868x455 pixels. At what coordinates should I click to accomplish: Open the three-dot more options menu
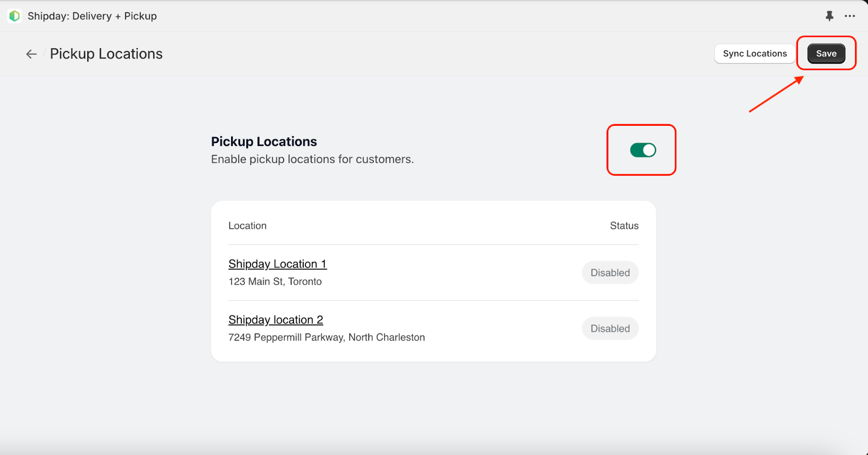point(850,16)
